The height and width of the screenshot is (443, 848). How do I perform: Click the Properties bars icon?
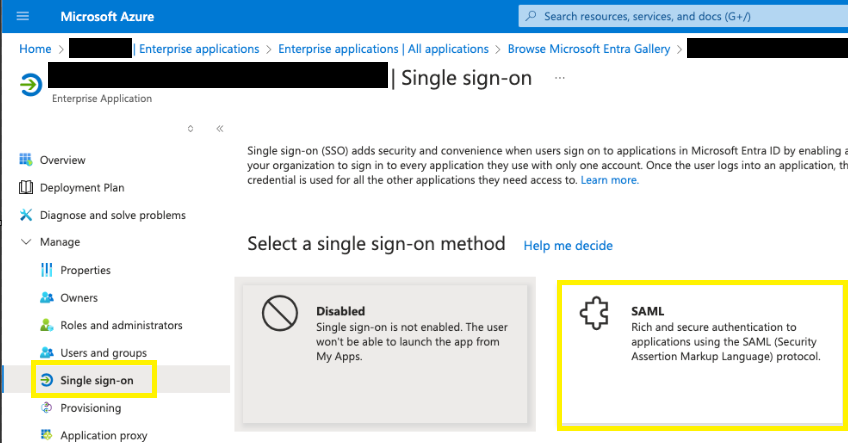47,270
